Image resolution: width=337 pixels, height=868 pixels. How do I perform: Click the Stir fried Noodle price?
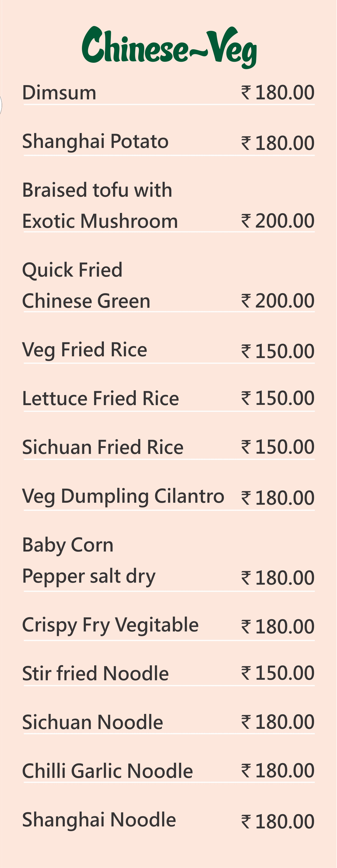pyautogui.click(x=278, y=673)
